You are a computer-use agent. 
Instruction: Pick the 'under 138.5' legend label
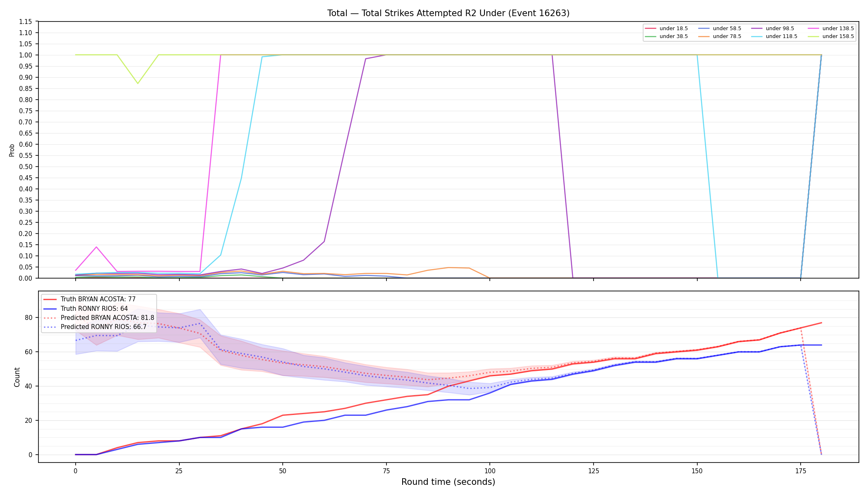(838, 29)
